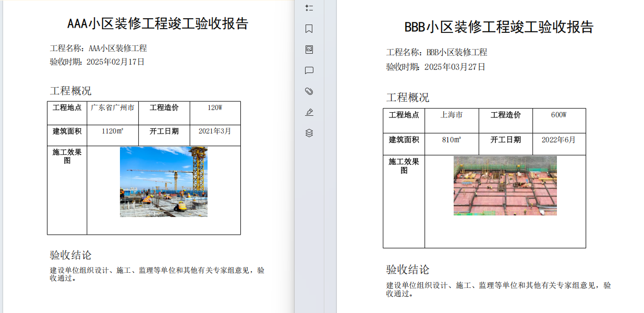Click the paperclip attachment icon
Viewport: 644px width, 313px height.
pyautogui.click(x=309, y=91)
